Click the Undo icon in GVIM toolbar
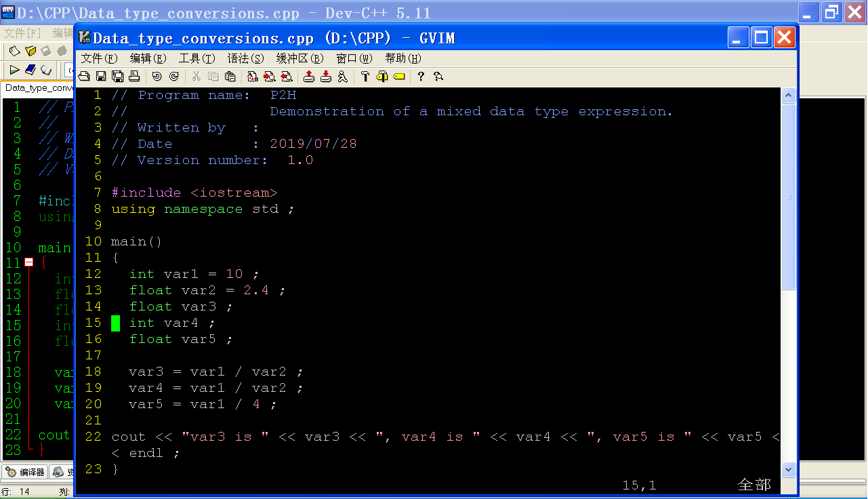Screen dimensions: 868x499 157,77
